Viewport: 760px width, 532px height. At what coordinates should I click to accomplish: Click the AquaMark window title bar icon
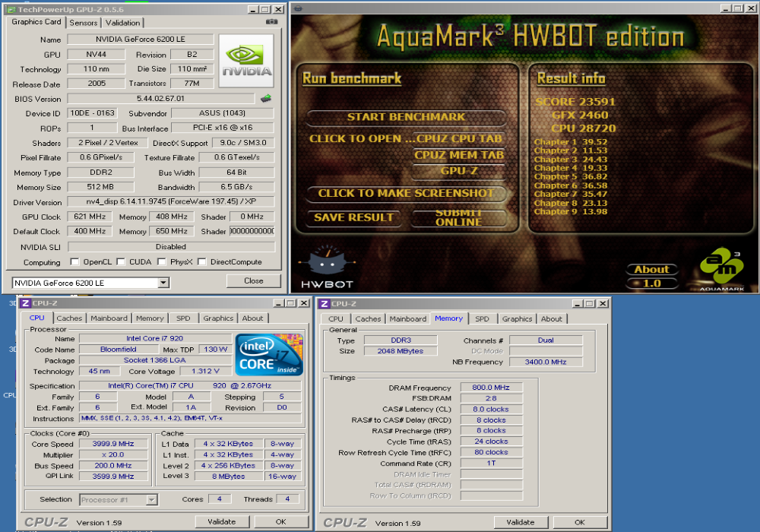pos(298,8)
